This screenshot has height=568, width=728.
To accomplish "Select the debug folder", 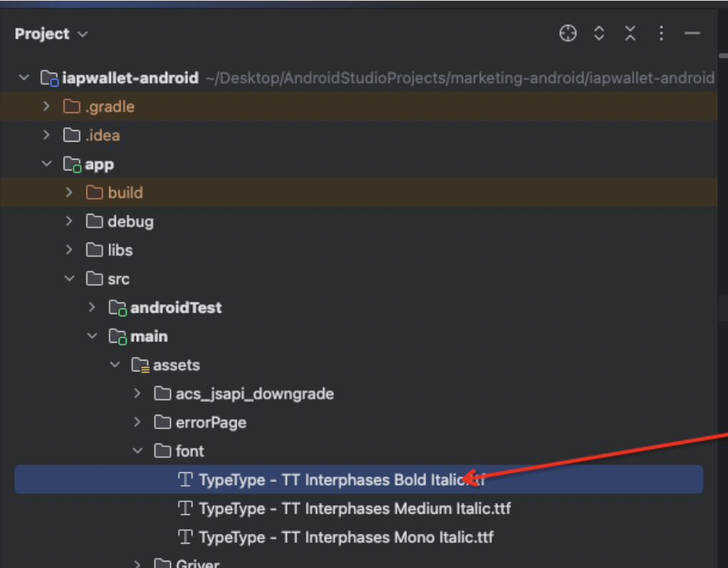I will 130,222.
